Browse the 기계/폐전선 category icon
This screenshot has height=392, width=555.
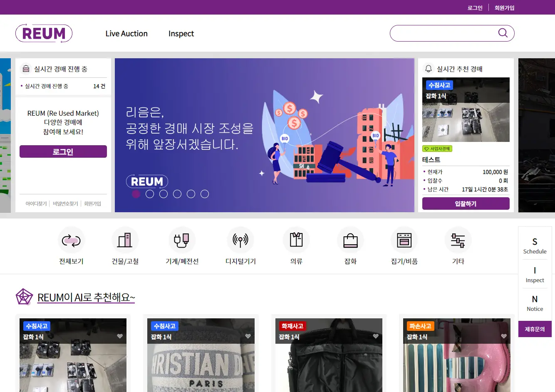click(182, 241)
